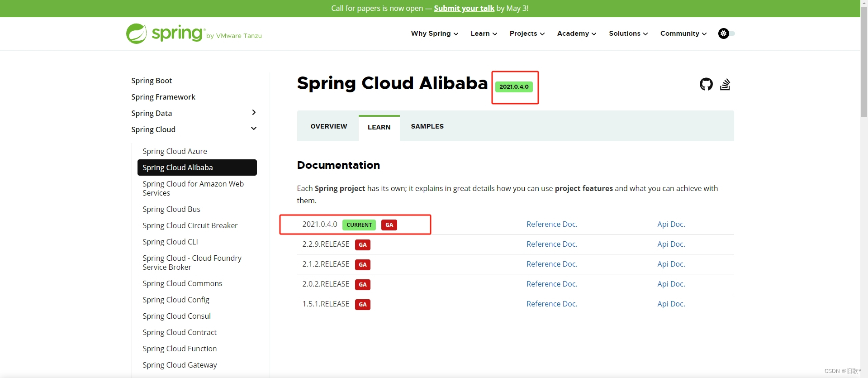This screenshot has height=378, width=868.
Task: Click the green 2021.0.4.0 version badge
Action: (514, 87)
